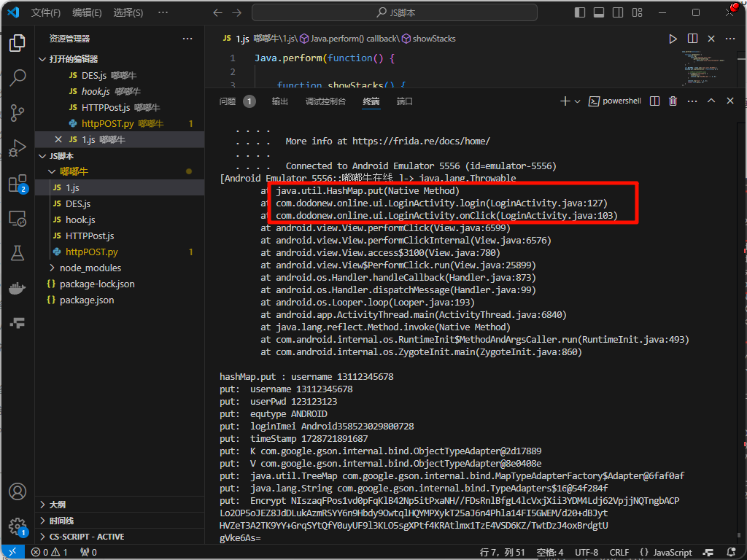Open the Docker view
Image resolution: width=747 pixels, height=560 pixels.
[18, 288]
